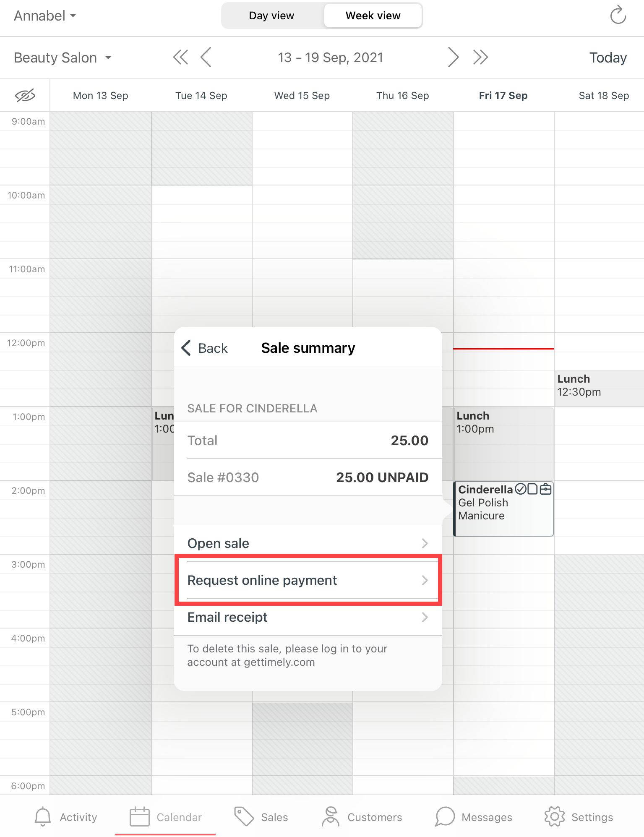Expand the Beauty Salon location dropdown
Image resolution: width=644 pixels, height=837 pixels.
click(63, 57)
